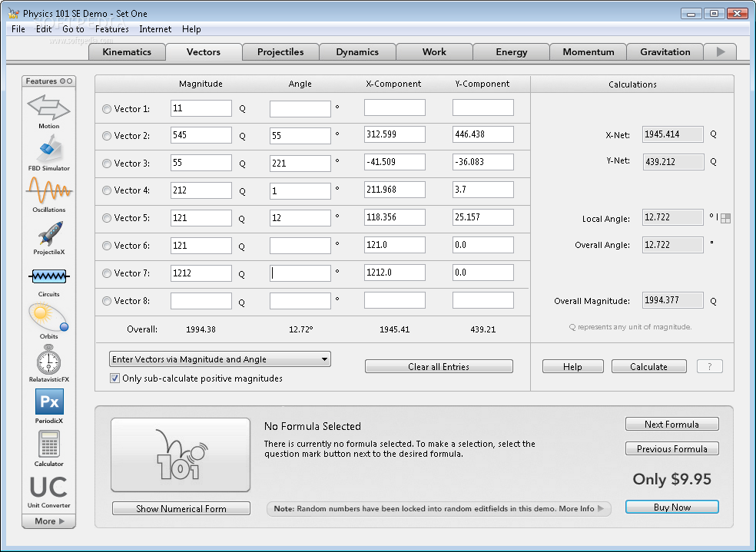Go to Previous Formula
Screen dimensions: 756x552
tap(672, 448)
